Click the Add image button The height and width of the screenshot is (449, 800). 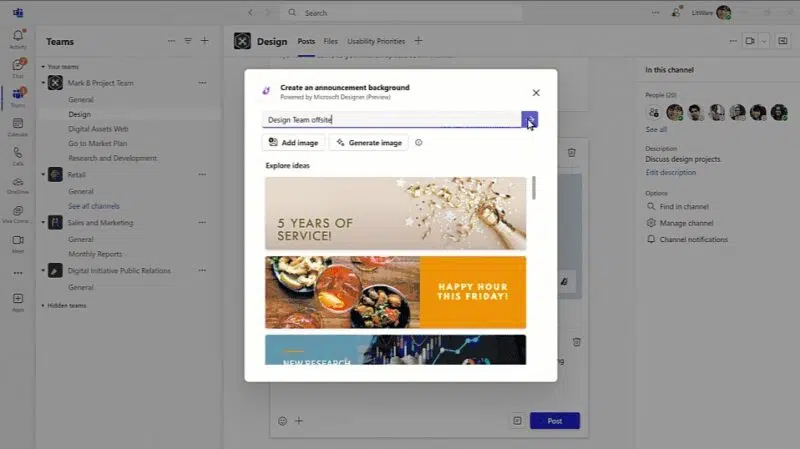point(293,143)
